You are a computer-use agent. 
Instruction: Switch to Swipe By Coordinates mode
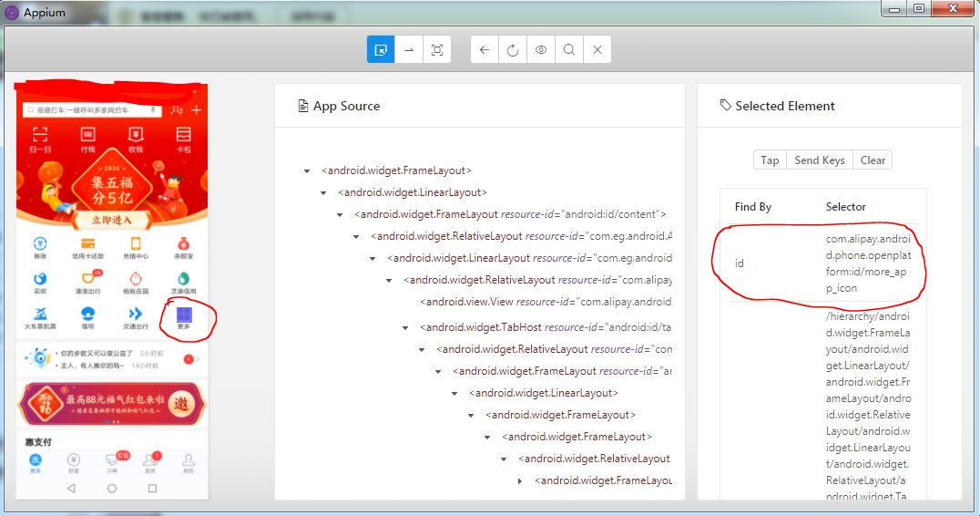tap(409, 49)
